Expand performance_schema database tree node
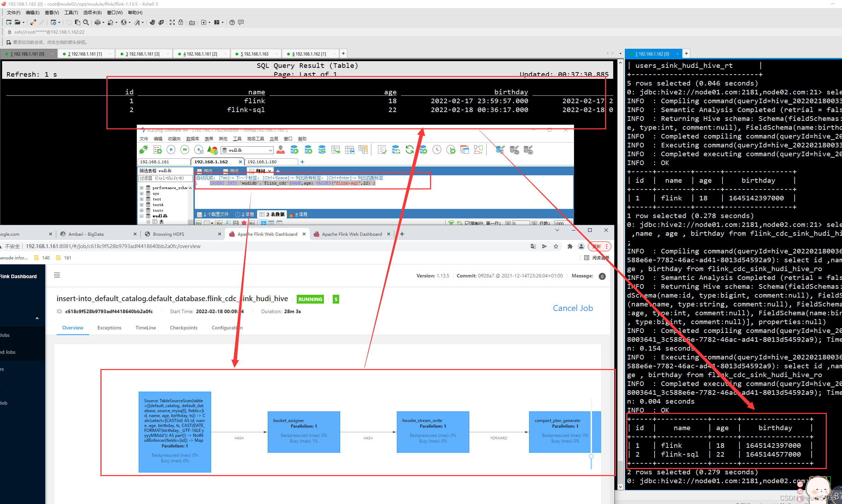The height and width of the screenshot is (504, 842). click(142, 188)
